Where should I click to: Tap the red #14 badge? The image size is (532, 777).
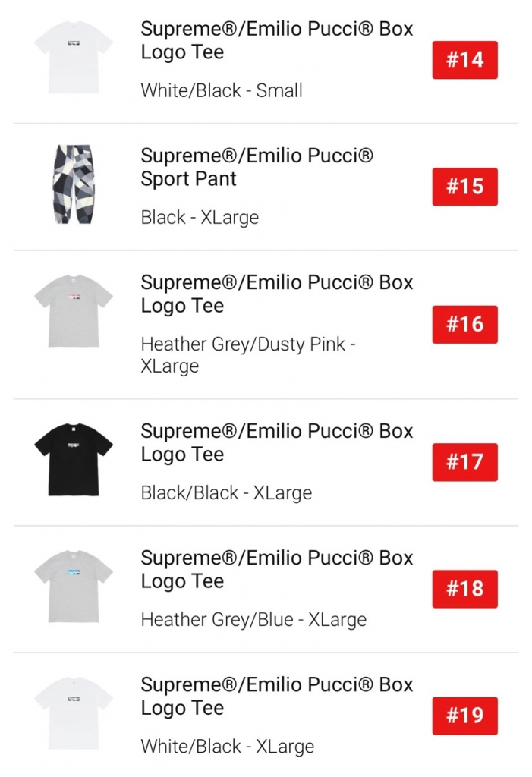(464, 60)
